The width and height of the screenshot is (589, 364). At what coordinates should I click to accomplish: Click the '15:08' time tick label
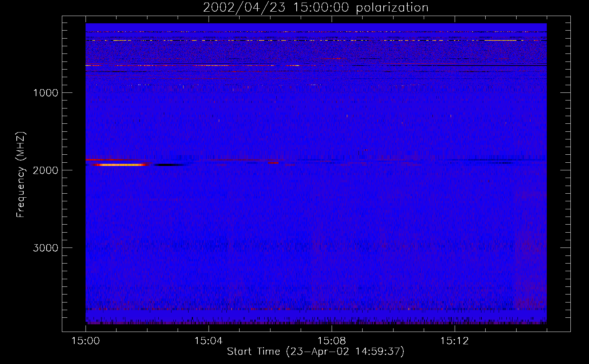332,341
